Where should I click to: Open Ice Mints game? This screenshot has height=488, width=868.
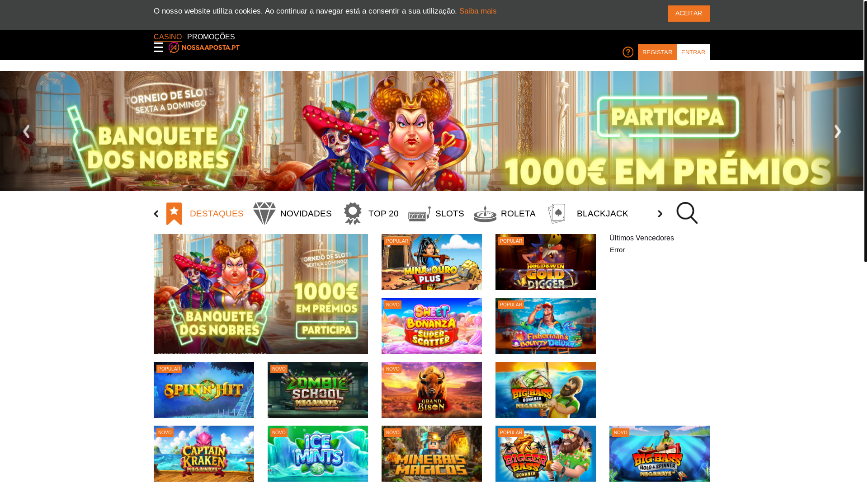tap(318, 454)
